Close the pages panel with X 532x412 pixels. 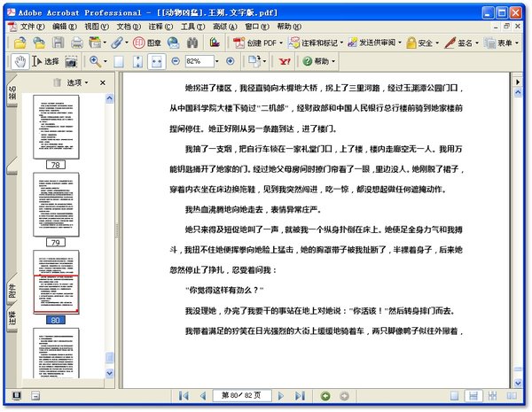click(103, 82)
